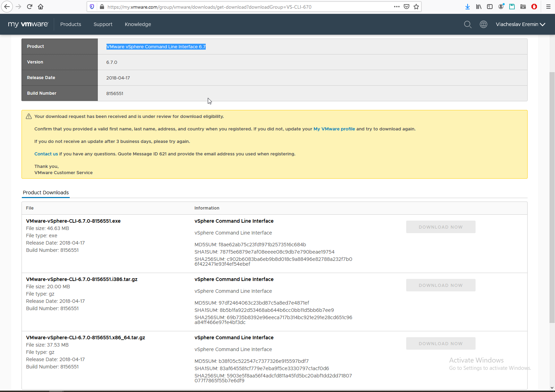Go to the browser home page

[41, 7]
